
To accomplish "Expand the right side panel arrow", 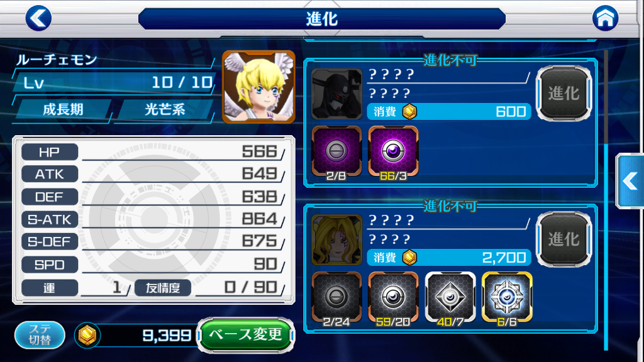I will tap(630, 181).
